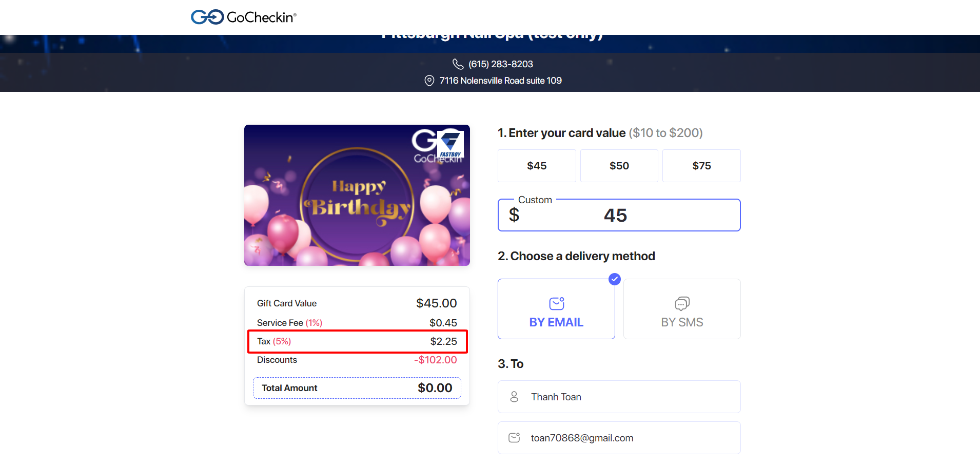Choose the $45 preset card value
This screenshot has width=980, height=466.
537,166
